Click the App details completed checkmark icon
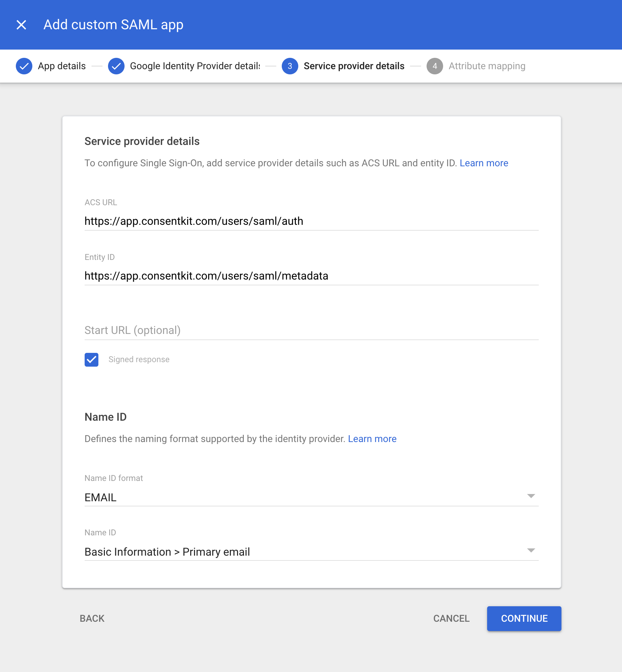Viewport: 622px width, 672px height. coord(24,66)
